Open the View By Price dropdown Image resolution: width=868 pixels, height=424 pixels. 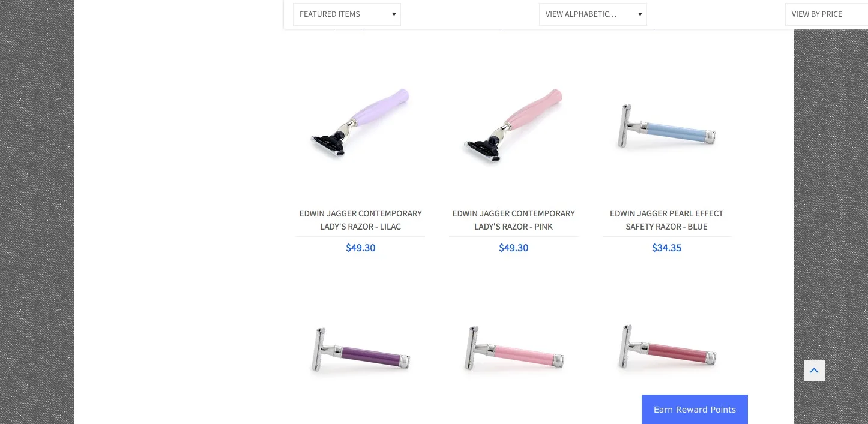[827, 14]
